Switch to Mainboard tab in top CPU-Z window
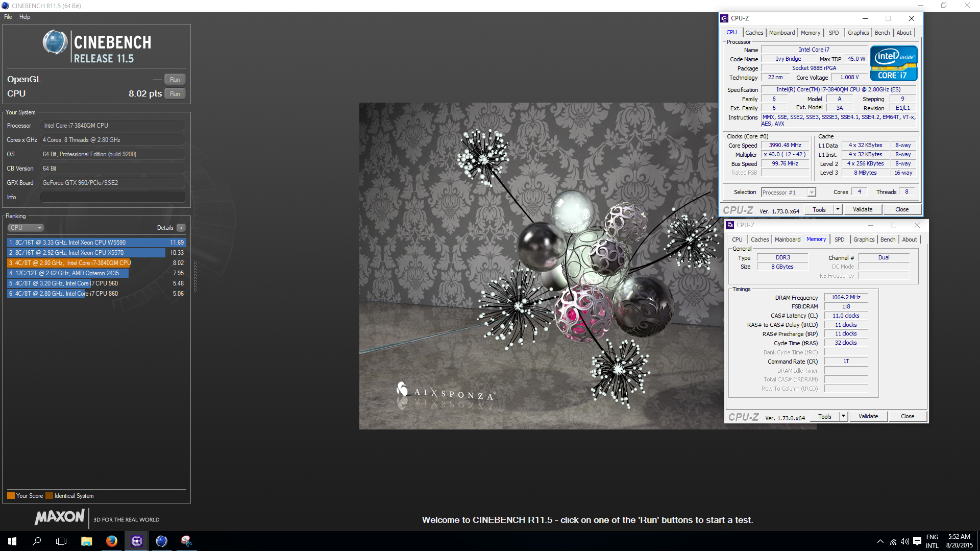This screenshot has height=551, width=980. click(x=782, y=33)
